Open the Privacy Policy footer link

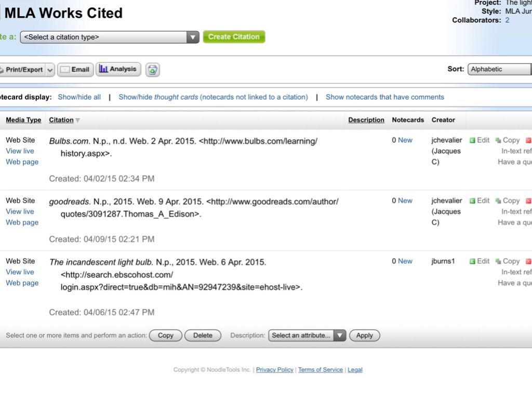point(274,370)
